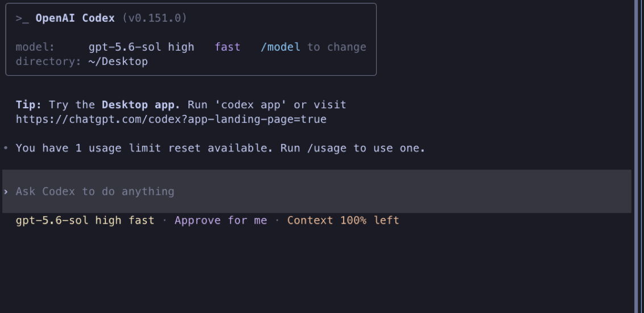Click the '/usage' command text in the usage notice
644x313 pixels.
click(327, 149)
